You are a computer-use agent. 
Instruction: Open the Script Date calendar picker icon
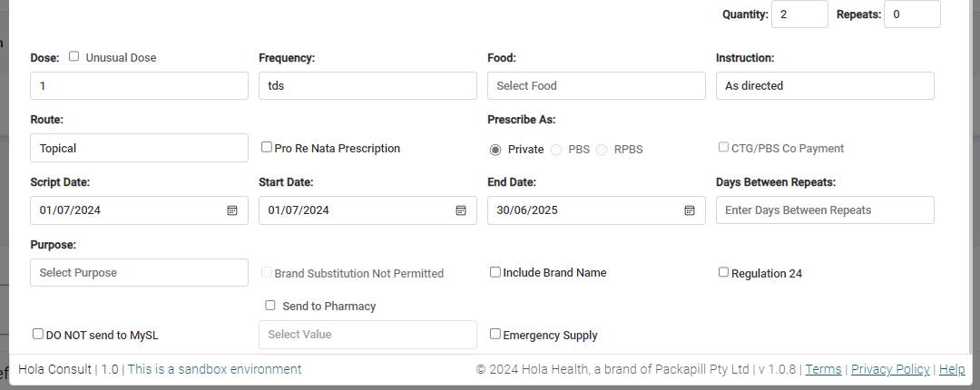click(x=232, y=210)
